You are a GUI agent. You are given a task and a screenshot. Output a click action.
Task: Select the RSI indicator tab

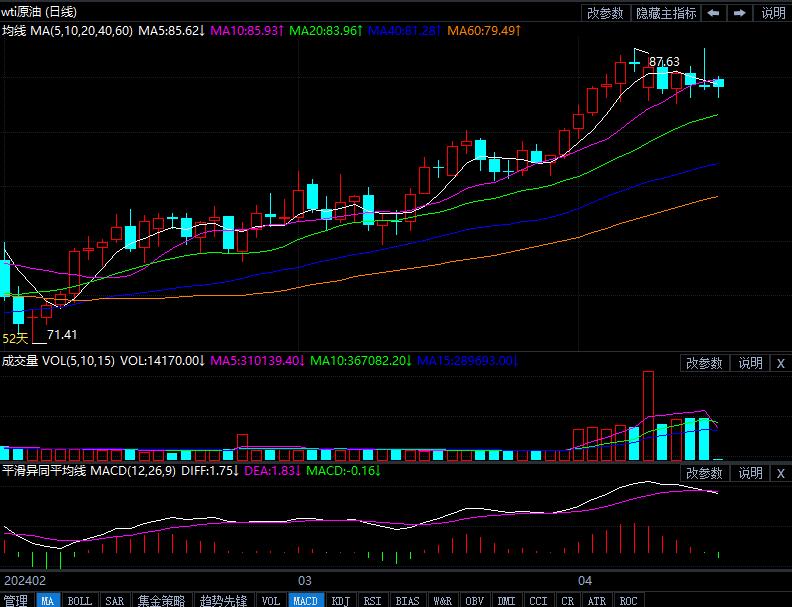tap(373, 600)
